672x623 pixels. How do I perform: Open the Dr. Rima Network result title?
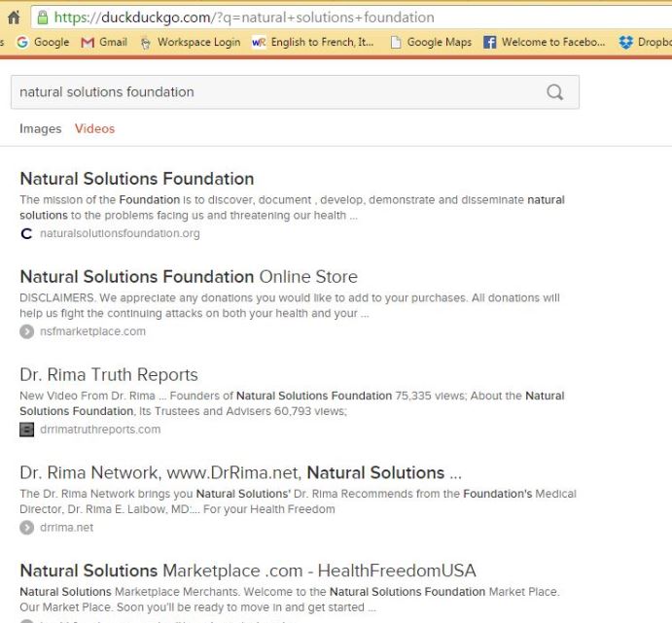[240, 472]
